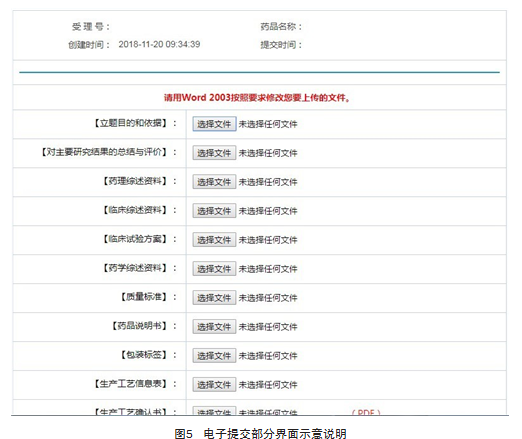Click the 创建时间 timestamp value
522x439 pixels.
(159, 44)
